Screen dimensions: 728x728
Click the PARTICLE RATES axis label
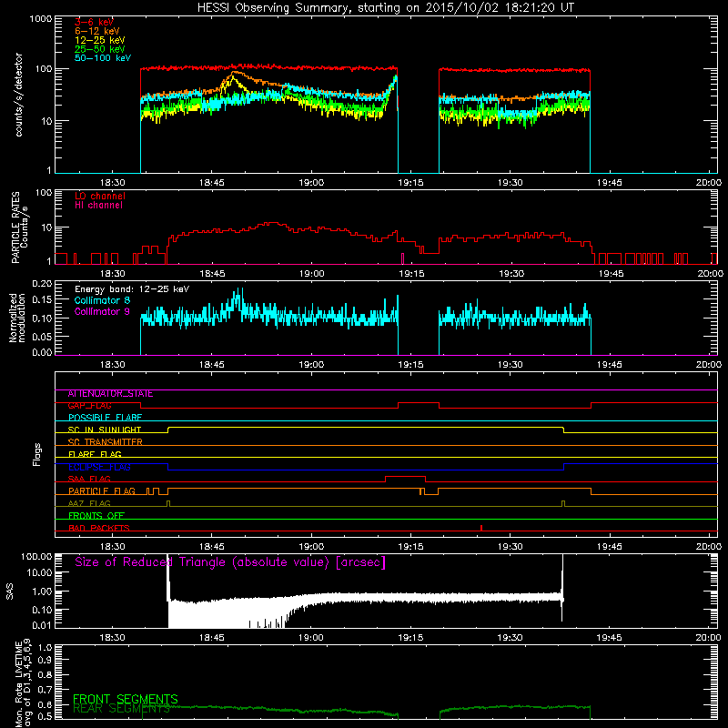[19, 227]
